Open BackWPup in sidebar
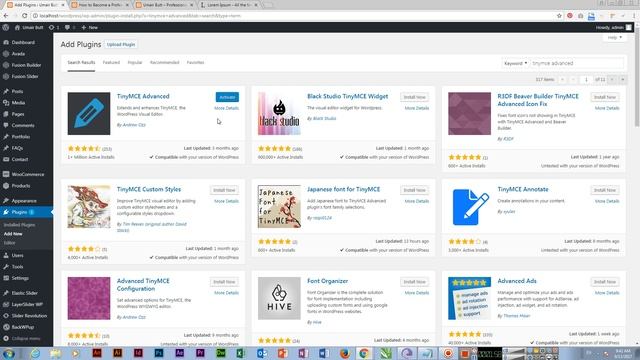The width and height of the screenshot is (640, 360). 22,327
